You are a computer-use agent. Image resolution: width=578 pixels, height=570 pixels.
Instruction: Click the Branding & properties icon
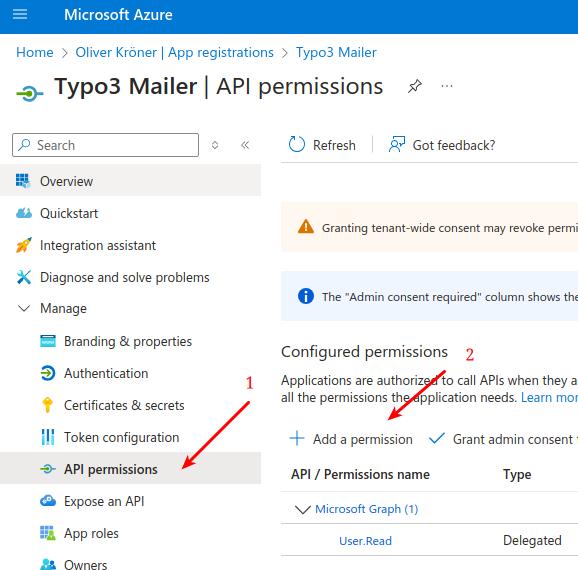[48, 341]
